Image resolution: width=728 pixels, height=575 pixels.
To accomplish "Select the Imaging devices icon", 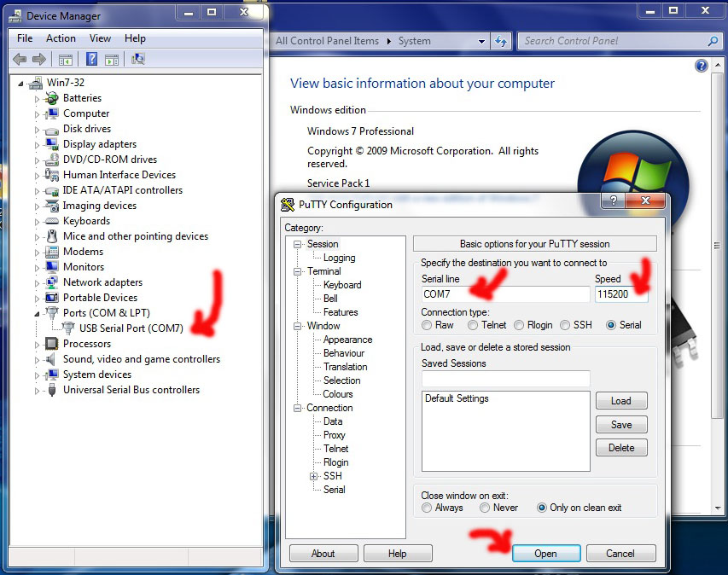I will click(x=52, y=205).
